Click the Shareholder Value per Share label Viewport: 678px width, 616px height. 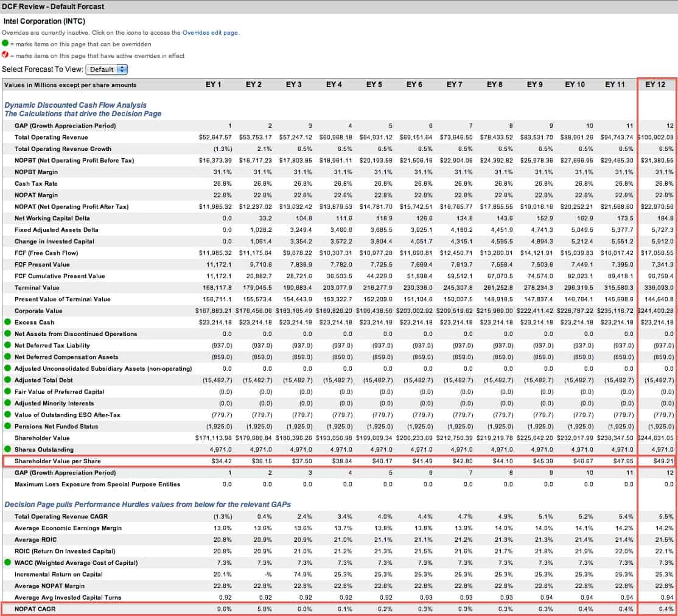(57, 461)
